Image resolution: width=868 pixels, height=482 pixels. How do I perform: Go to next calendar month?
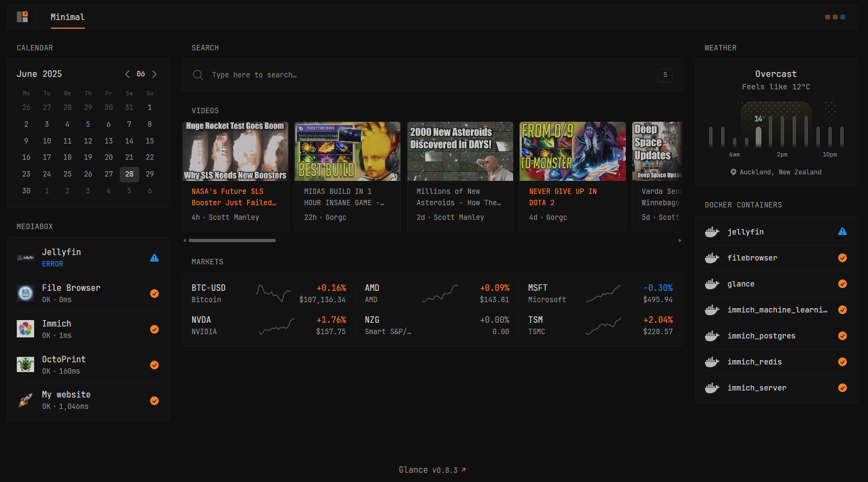[154, 74]
